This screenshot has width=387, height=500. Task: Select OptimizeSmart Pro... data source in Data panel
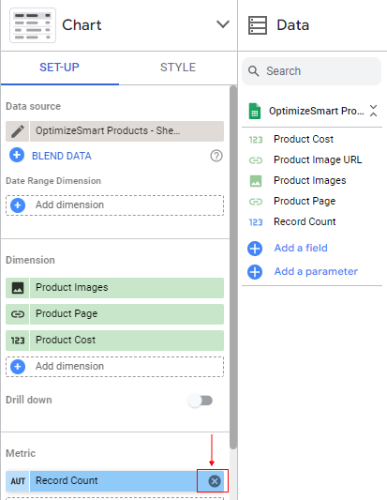coord(316,111)
